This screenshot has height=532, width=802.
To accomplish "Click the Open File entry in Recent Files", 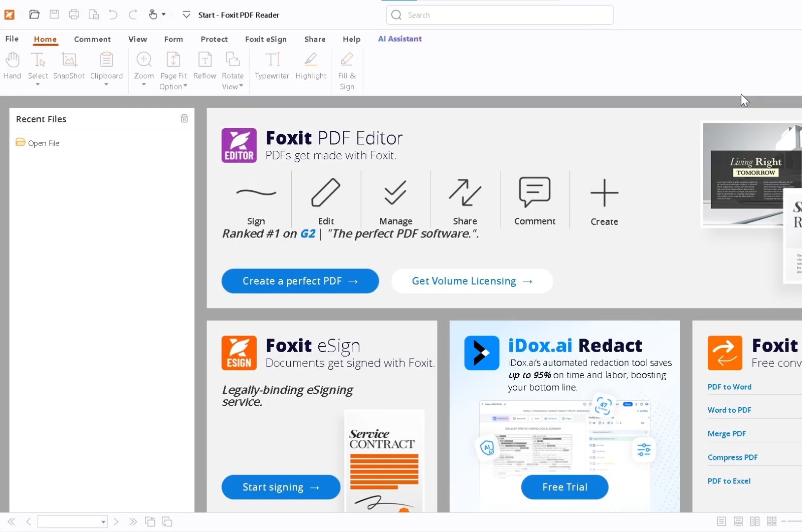I will 38,143.
